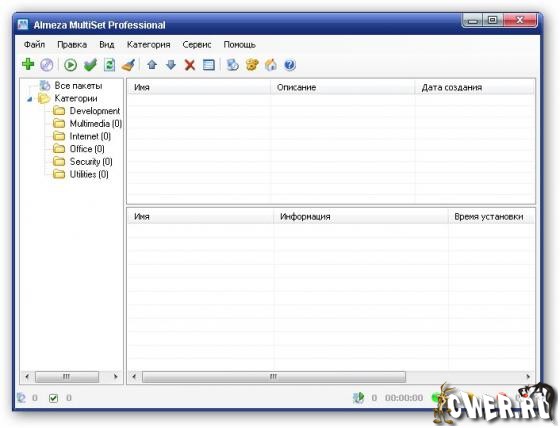
Task: Select the Все пакеты tree item
Action: (71, 86)
